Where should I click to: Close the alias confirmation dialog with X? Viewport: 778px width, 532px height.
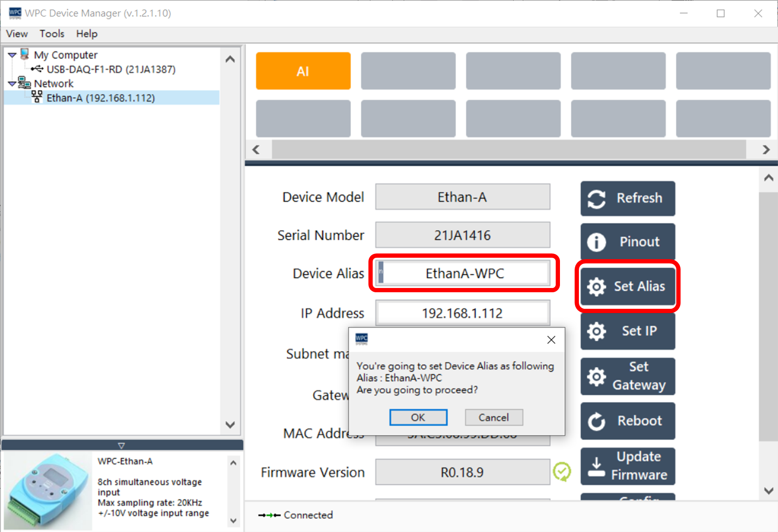click(x=551, y=340)
